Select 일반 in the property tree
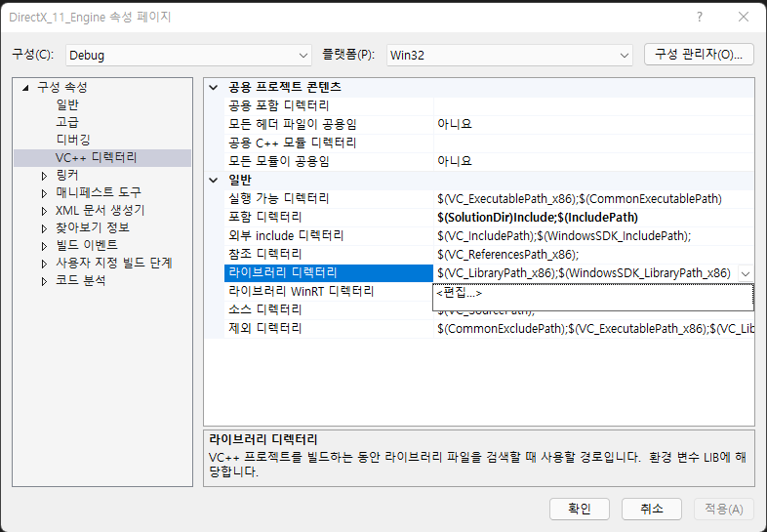 [x=67, y=104]
